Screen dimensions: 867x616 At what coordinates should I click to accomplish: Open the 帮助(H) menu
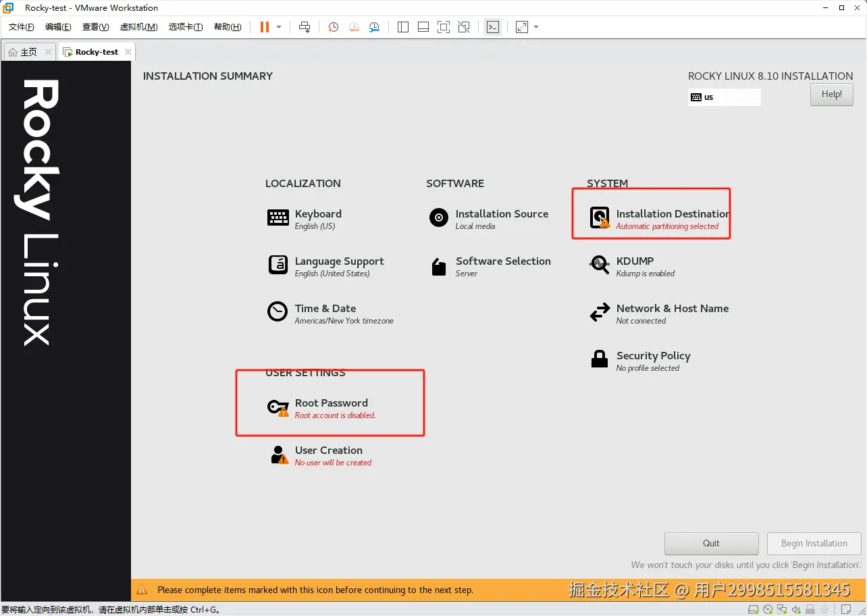228,27
